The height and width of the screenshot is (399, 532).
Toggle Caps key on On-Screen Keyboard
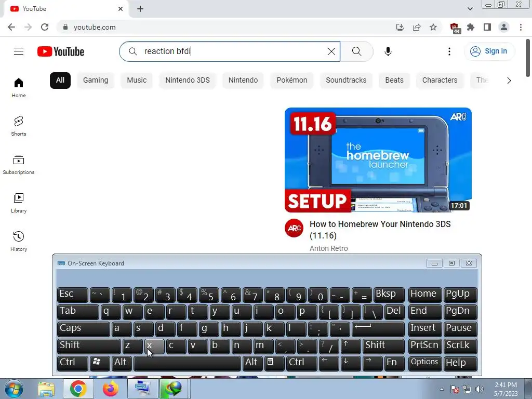coord(83,328)
